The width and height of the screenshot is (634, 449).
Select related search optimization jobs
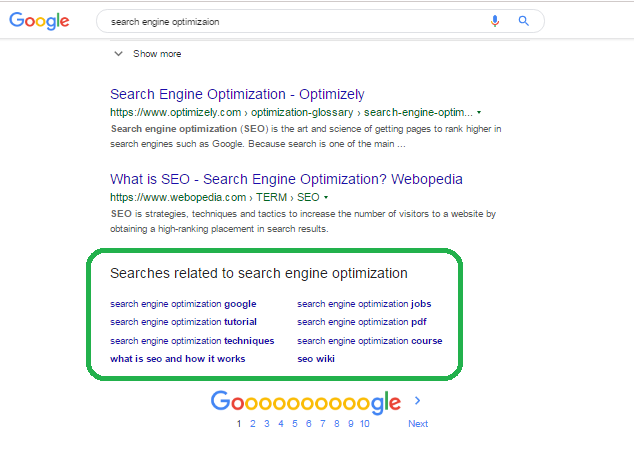tap(364, 304)
